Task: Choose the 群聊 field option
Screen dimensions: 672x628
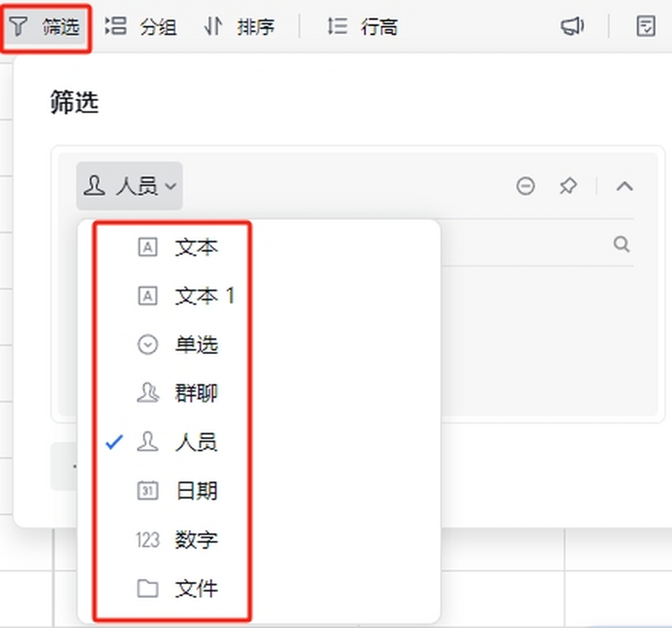Action: click(x=259, y=393)
